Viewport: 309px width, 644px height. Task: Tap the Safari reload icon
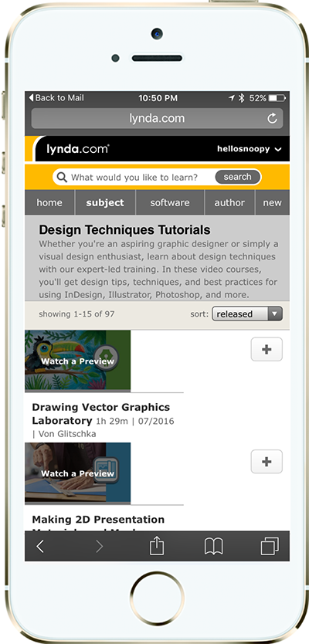tap(272, 119)
